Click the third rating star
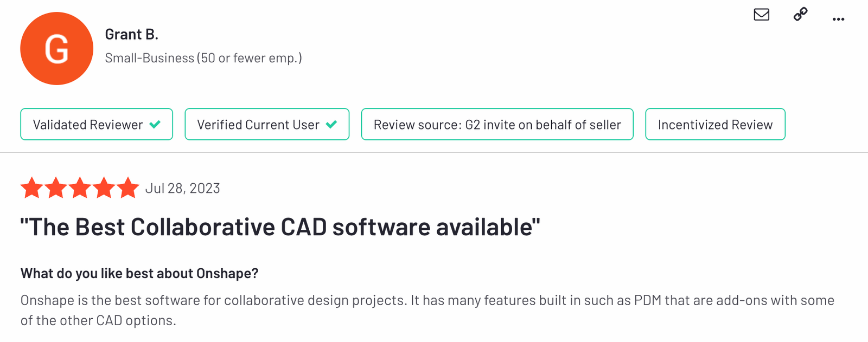 click(80, 188)
